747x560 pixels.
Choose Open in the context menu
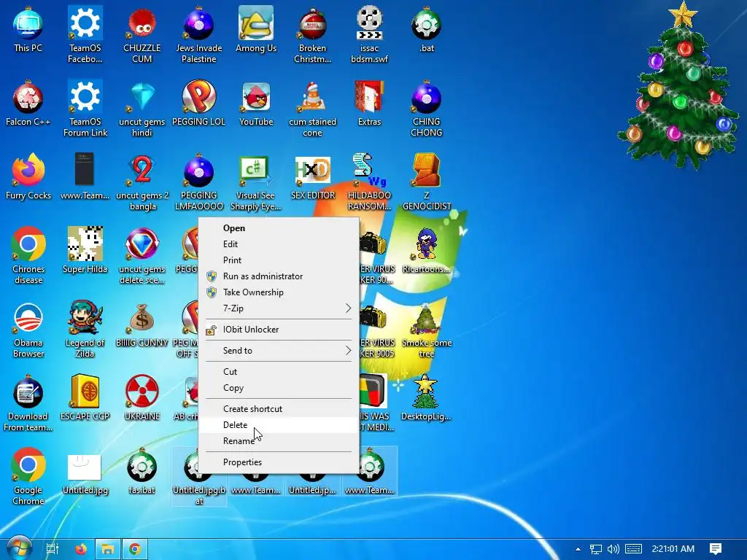(279, 228)
